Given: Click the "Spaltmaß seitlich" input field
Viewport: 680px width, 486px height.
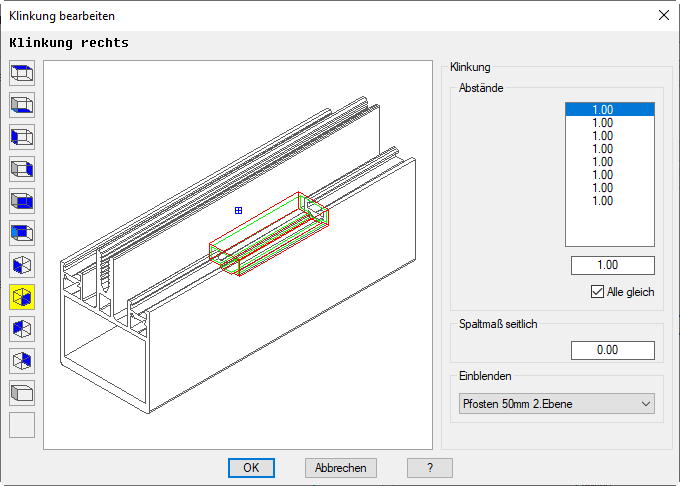Looking at the screenshot, I should click(612, 351).
